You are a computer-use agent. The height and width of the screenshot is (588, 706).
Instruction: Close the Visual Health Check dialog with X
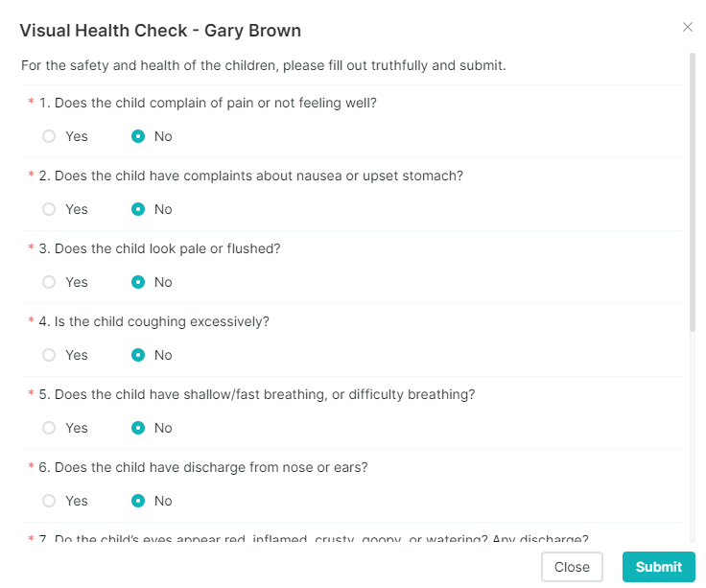point(687,27)
